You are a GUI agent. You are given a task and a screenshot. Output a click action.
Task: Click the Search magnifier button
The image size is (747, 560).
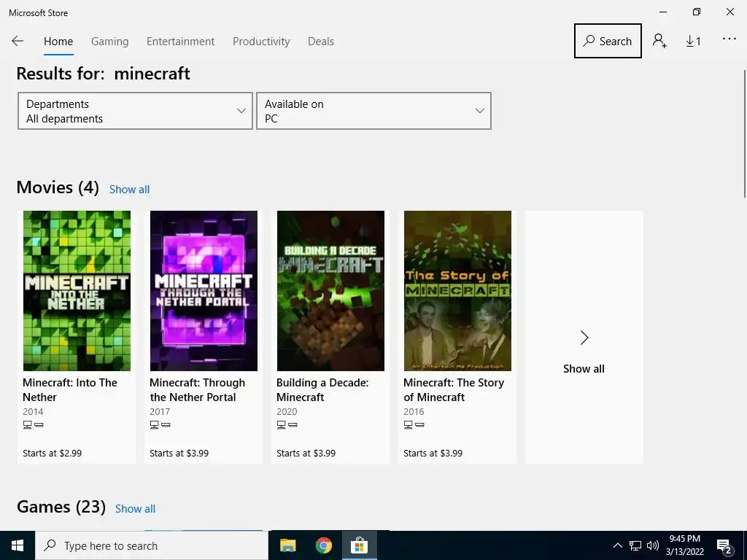click(x=608, y=41)
